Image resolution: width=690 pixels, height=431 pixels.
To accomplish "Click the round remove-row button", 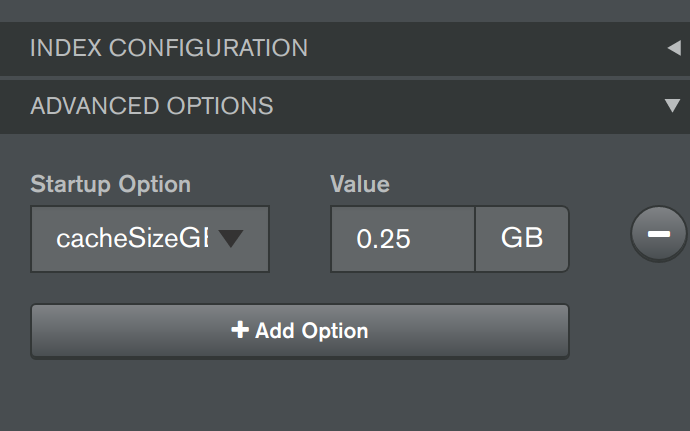I will (x=658, y=234).
